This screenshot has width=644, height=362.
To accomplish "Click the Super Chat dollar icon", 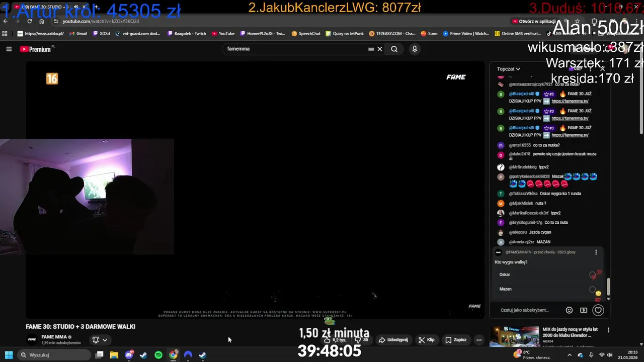I will [x=584, y=310].
